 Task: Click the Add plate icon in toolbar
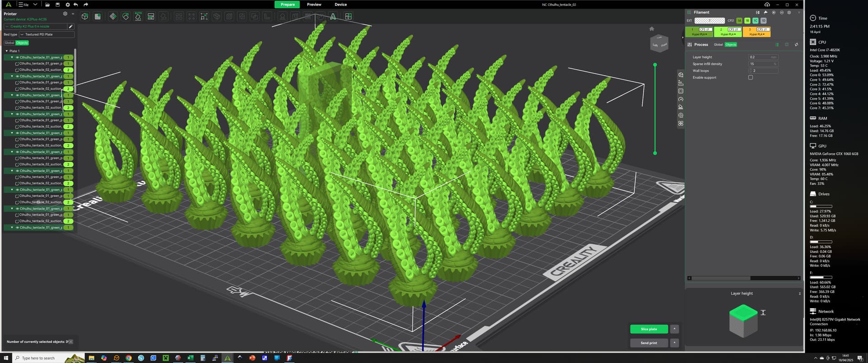coord(97,16)
